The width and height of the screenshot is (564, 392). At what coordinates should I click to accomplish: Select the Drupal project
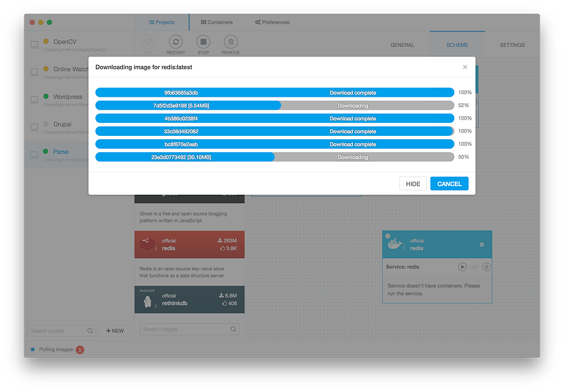click(56, 127)
